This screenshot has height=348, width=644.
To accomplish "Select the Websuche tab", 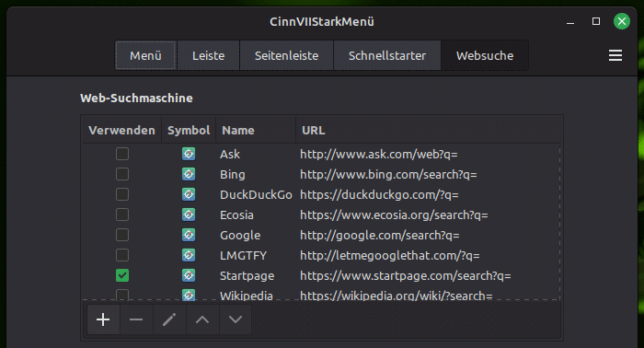I will 485,55.
